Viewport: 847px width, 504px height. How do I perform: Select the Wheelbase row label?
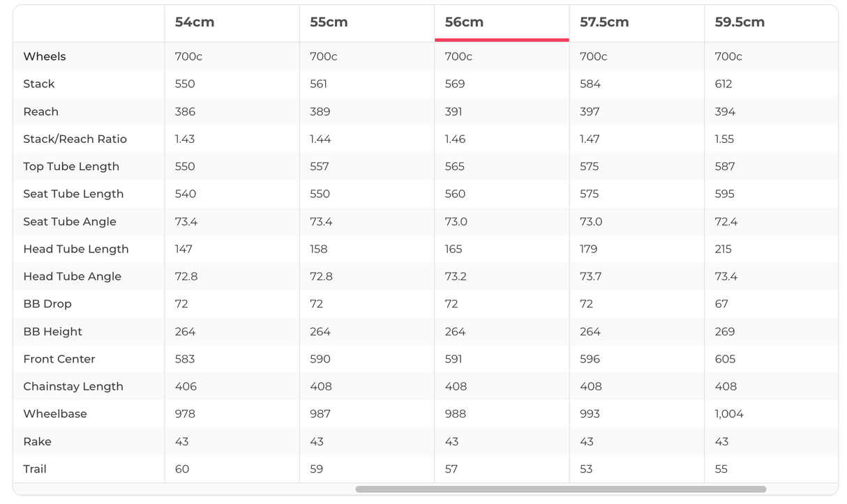(55, 414)
